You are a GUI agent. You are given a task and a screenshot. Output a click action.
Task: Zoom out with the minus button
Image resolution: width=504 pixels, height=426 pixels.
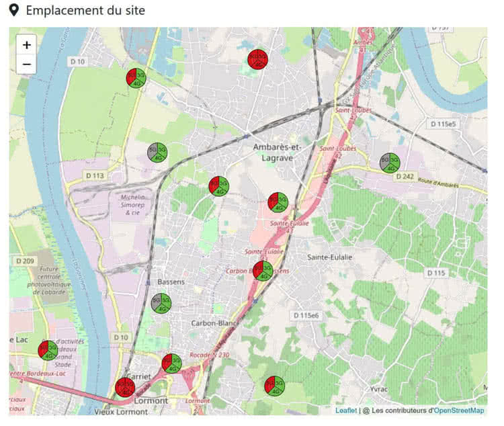coord(26,65)
